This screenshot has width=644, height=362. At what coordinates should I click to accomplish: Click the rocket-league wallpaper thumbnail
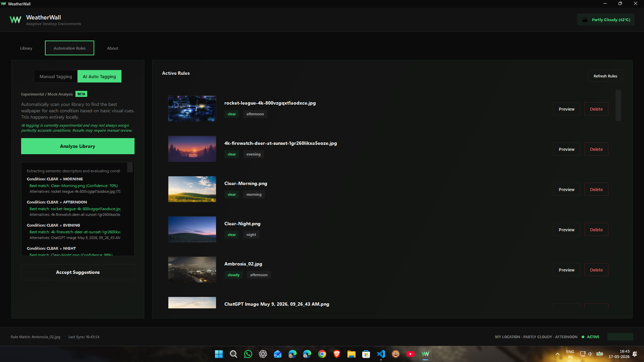coord(192,109)
